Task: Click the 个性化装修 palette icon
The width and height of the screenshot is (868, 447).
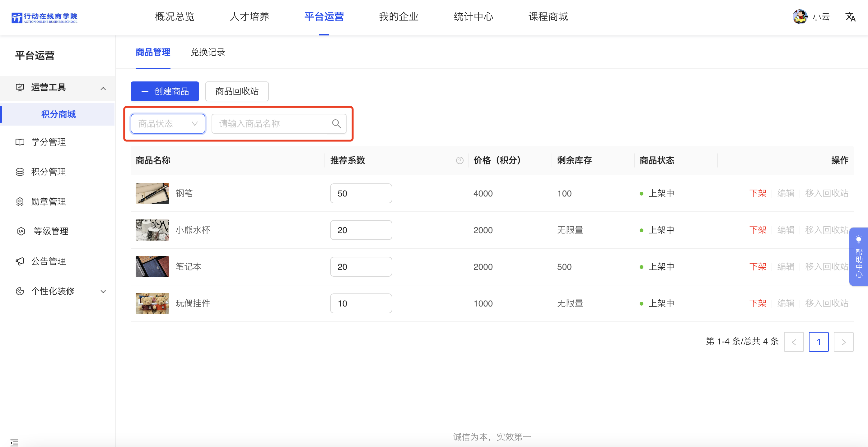Action: [x=20, y=291]
